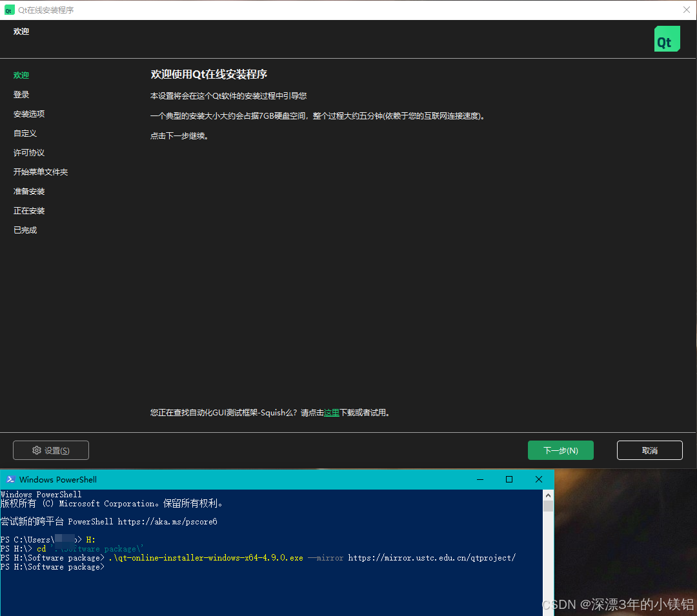Click the PowerShell icon in its title bar
The image size is (697, 616).
coord(11,479)
